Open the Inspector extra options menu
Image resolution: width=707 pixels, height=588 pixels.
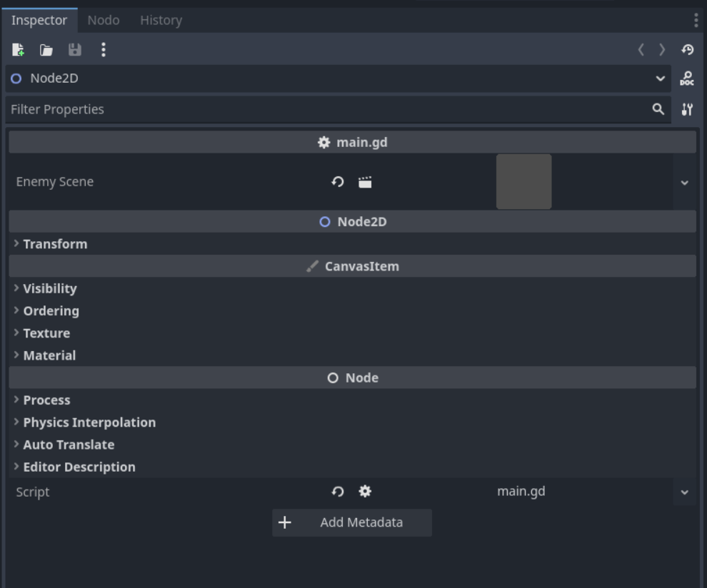[104, 50]
